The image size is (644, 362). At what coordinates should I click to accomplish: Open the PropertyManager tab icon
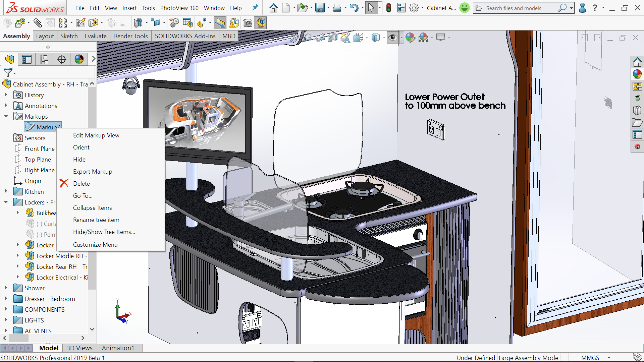pos(27,59)
